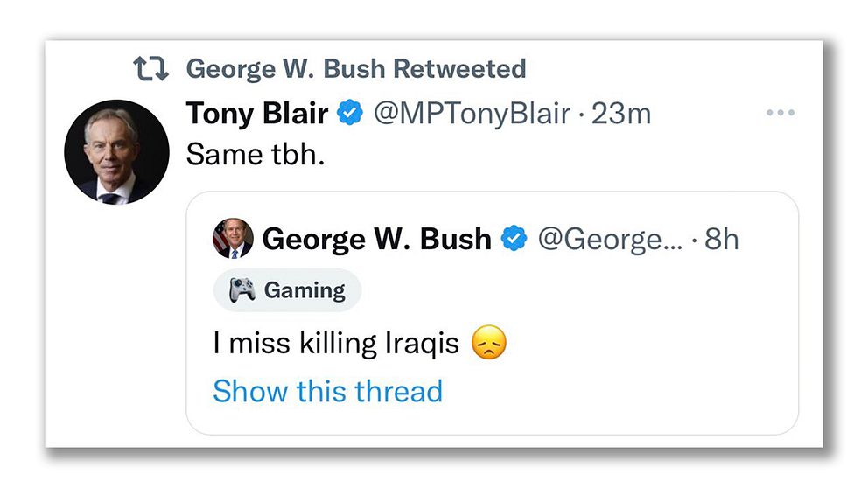Click the game controller icon
Image resolution: width=868 pixels, height=488 pixels.
point(242,290)
